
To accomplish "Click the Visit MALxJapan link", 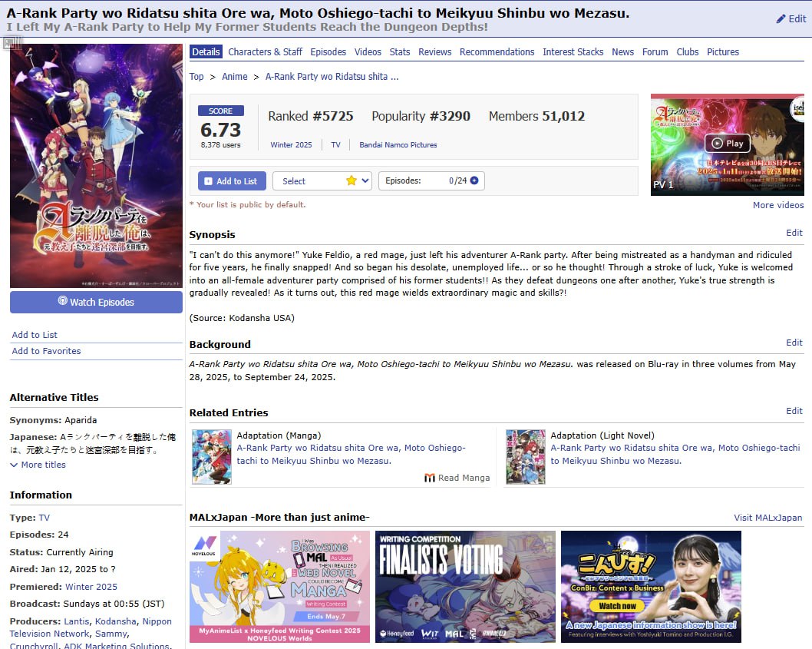I will point(768,518).
